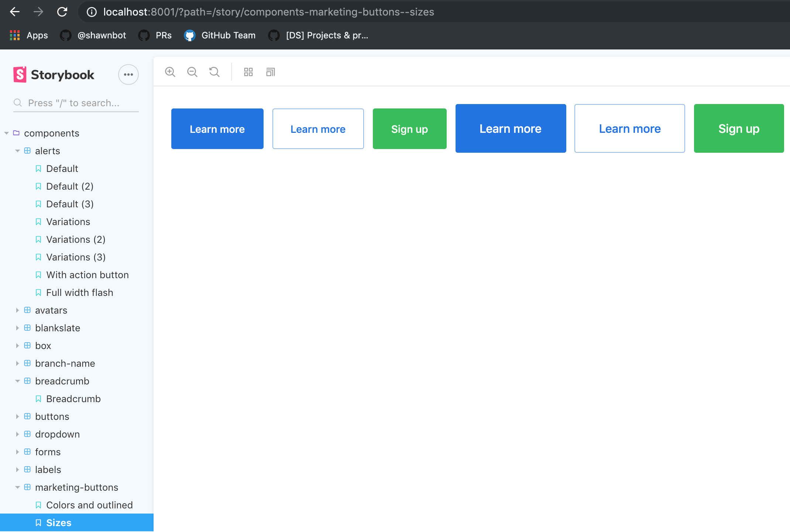
Task: Expand the buttons component group
Action: tap(52, 417)
